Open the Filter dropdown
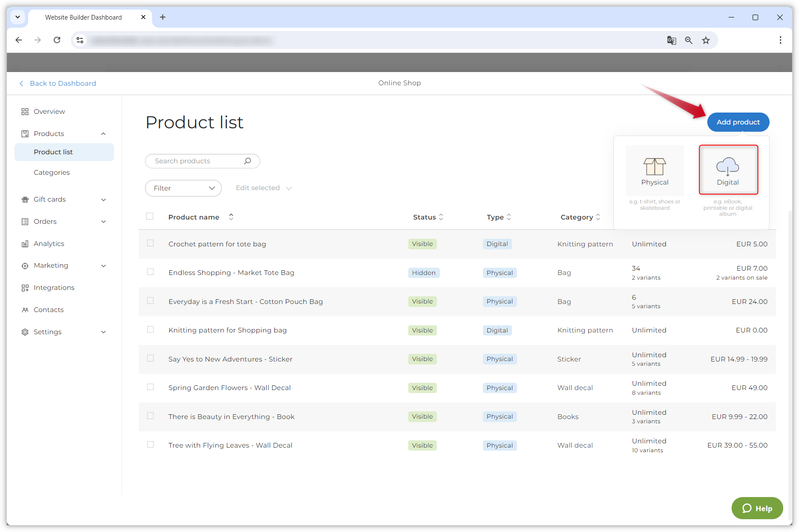Screen dimensions: 799x532 point(183,188)
